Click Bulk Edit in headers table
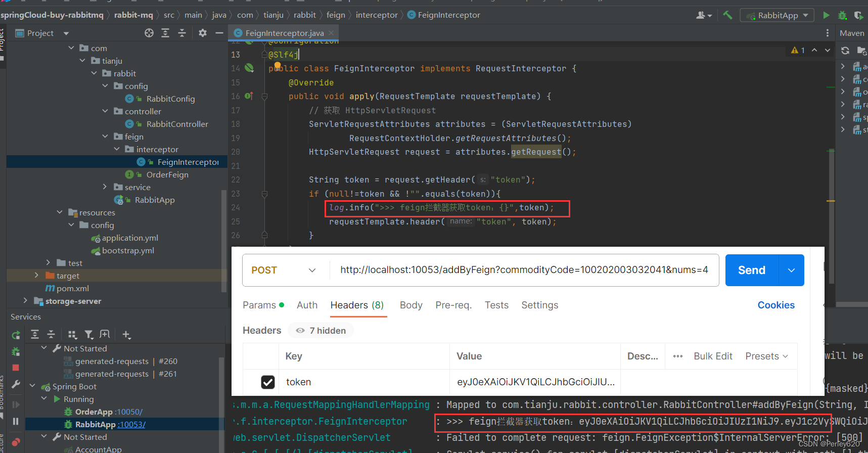868x453 pixels. pyautogui.click(x=713, y=356)
